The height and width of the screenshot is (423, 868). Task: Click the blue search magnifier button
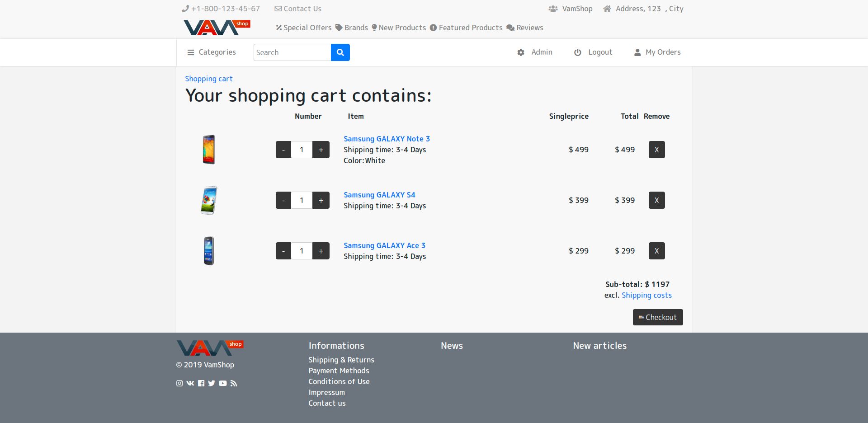pyautogui.click(x=340, y=52)
